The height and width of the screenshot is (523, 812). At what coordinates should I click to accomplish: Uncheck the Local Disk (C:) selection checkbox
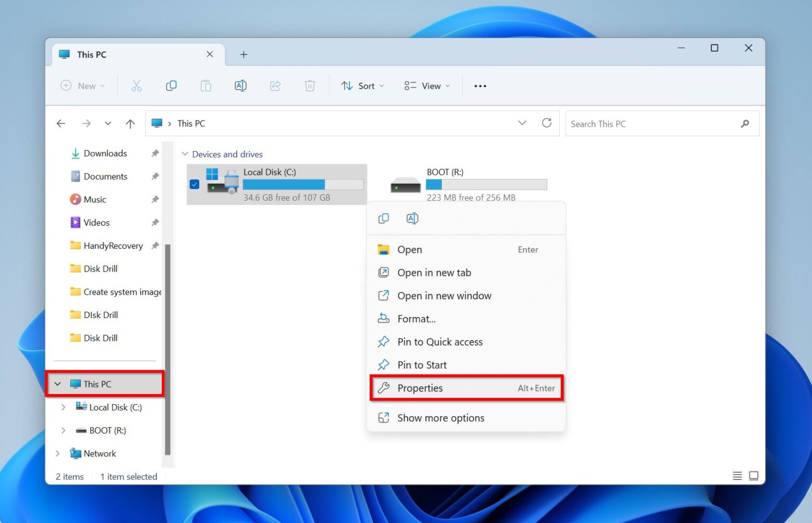195,185
